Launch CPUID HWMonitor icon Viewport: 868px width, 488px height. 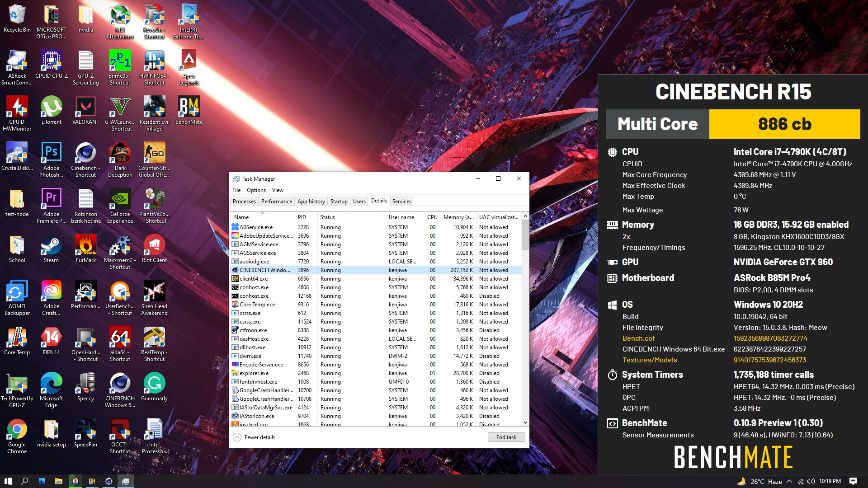pyautogui.click(x=17, y=114)
